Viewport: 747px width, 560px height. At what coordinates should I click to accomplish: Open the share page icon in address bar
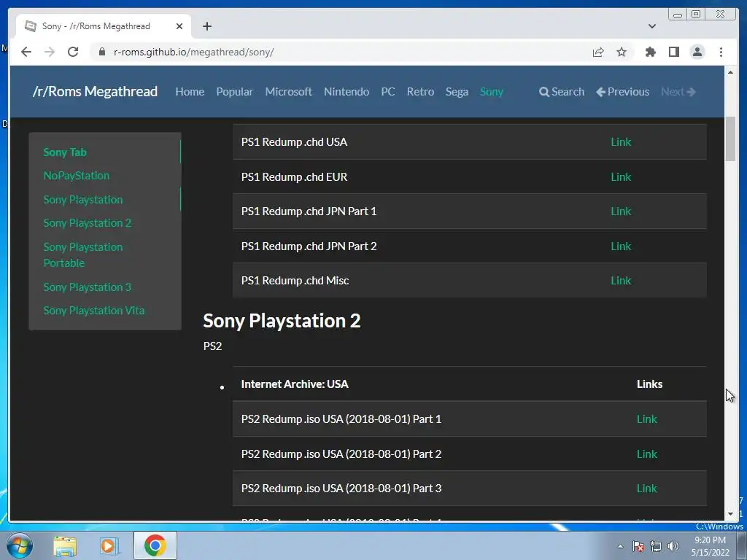[x=598, y=52]
